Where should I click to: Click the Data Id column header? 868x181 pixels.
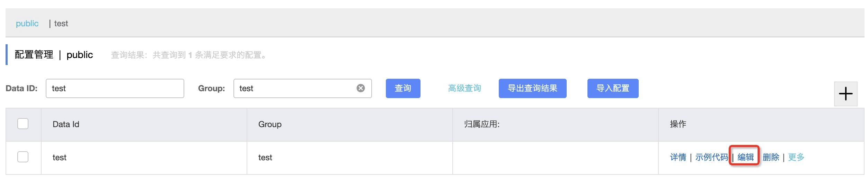(x=66, y=124)
